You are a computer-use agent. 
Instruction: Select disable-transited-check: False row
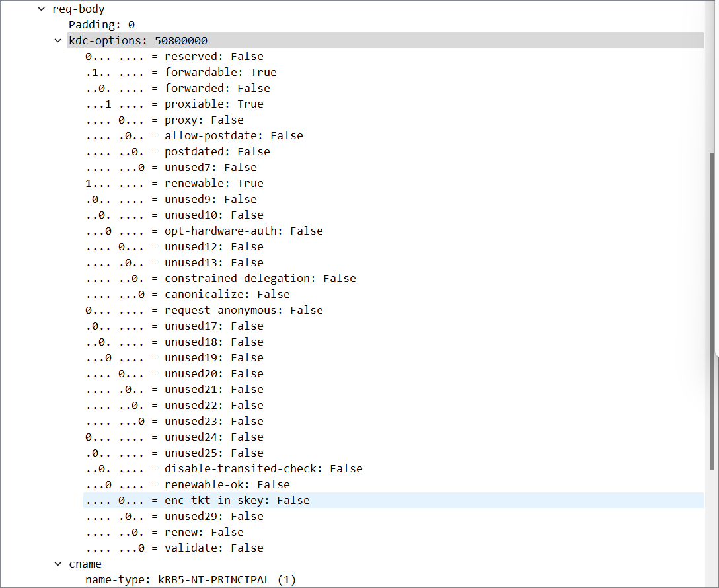[223, 469]
